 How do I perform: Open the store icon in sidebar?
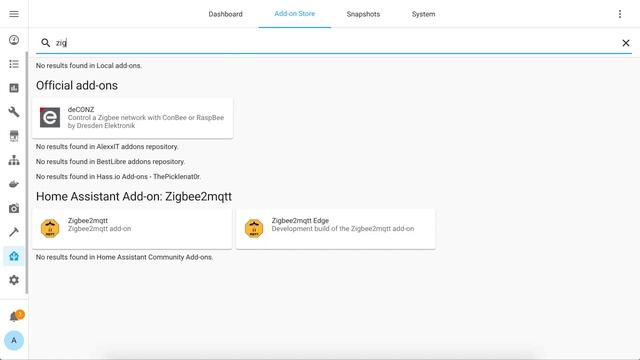14,136
